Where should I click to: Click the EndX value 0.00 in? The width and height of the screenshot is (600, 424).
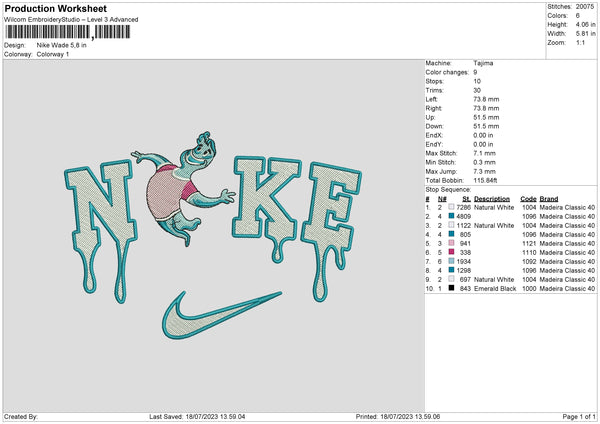click(x=483, y=135)
